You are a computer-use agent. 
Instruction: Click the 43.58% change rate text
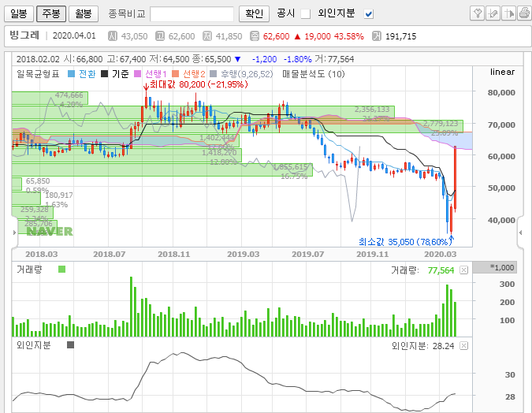(349, 36)
